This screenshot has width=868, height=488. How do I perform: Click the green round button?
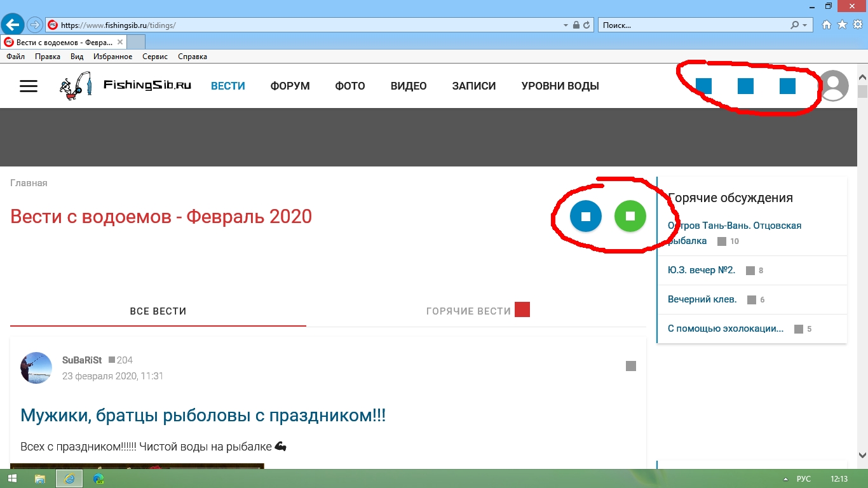(x=630, y=217)
